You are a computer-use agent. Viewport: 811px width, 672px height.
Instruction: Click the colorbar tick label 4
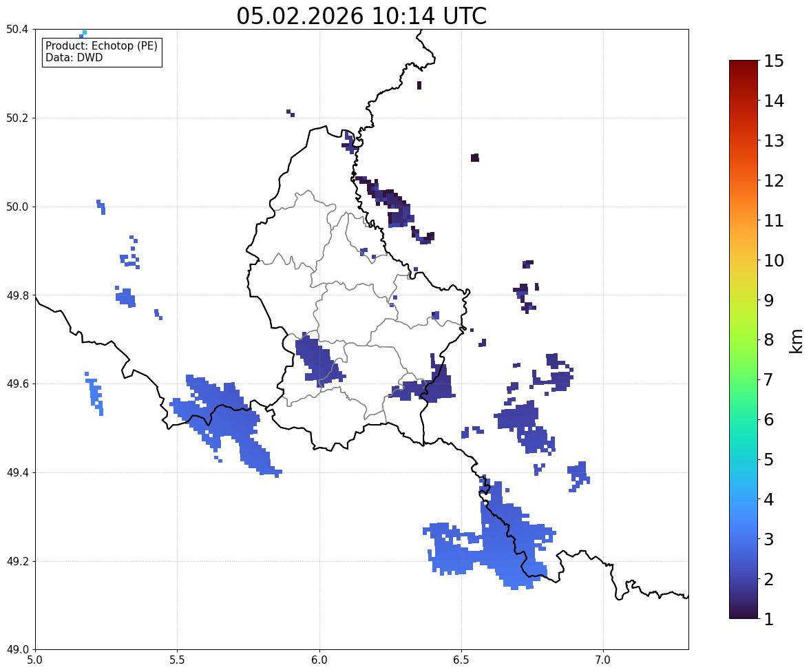tap(769, 500)
